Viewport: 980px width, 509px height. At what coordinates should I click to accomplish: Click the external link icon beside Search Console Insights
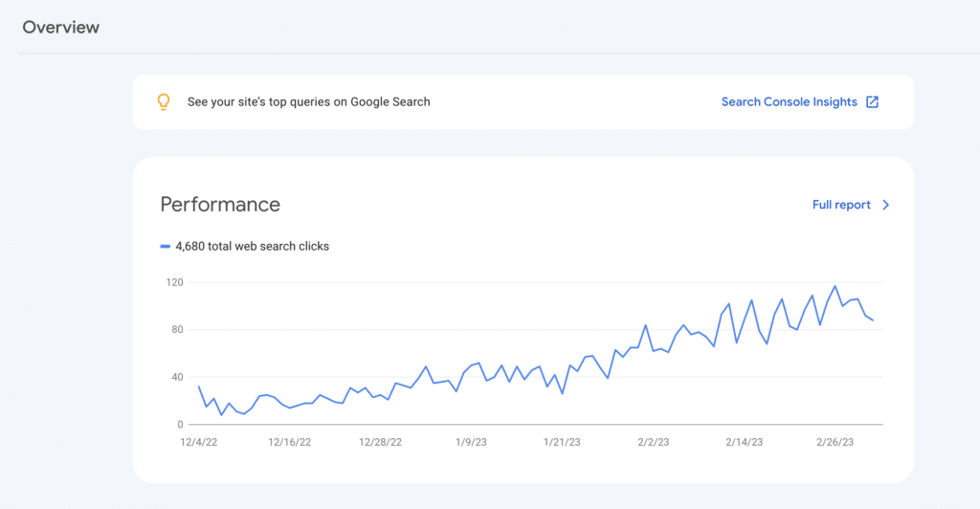(x=872, y=101)
